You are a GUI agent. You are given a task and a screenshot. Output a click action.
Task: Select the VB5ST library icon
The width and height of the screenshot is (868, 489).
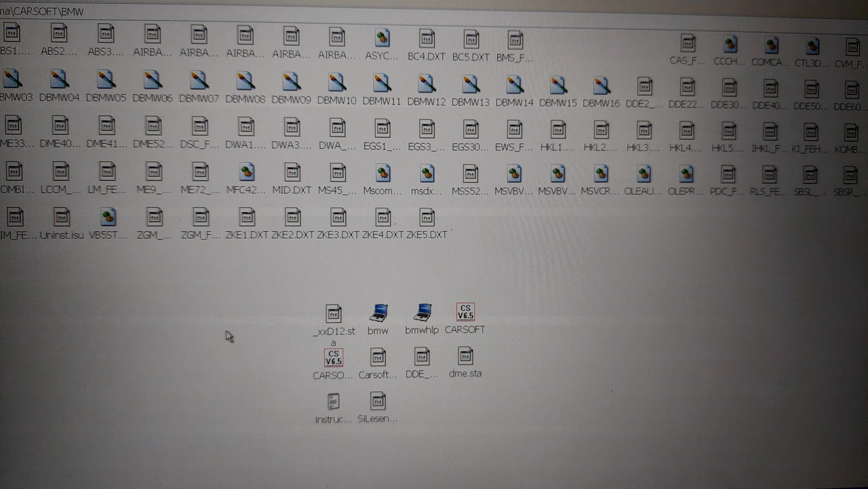108,217
